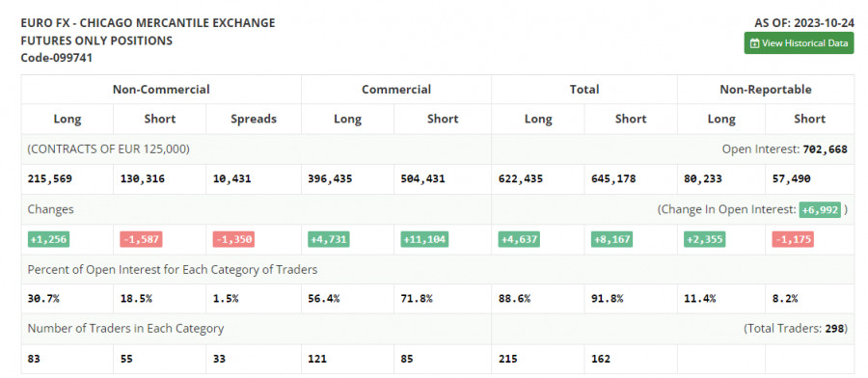Click the AS OF: 2023-10-24 date text
The height and width of the screenshot is (378, 868).
click(x=803, y=23)
